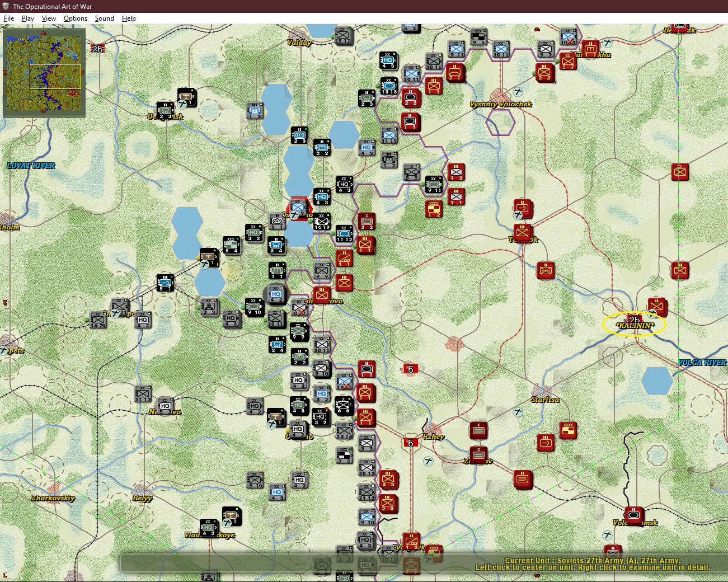728x582 pixels.
Task: Click the Staritsa town label
Action: [x=545, y=400]
